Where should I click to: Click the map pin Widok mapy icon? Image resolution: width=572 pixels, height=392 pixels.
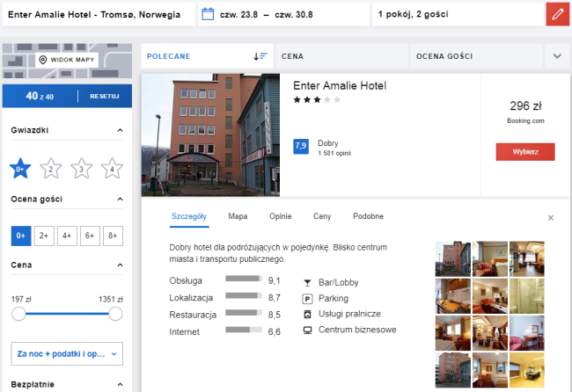tap(43, 60)
